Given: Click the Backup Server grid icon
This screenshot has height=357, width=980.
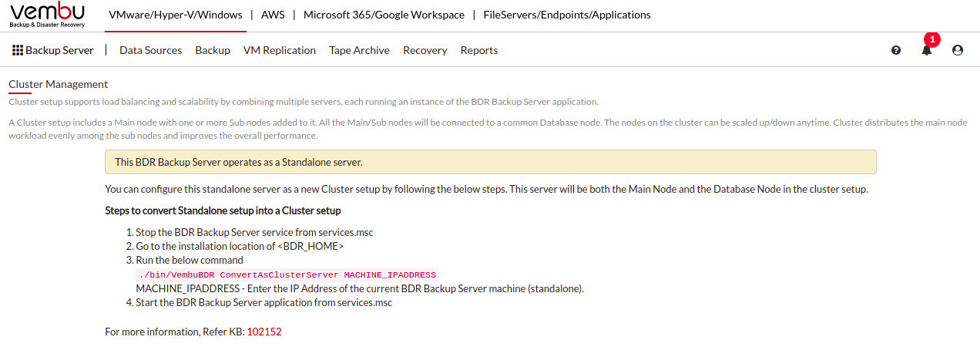Looking at the screenshot, I should [x=18, y=50].
